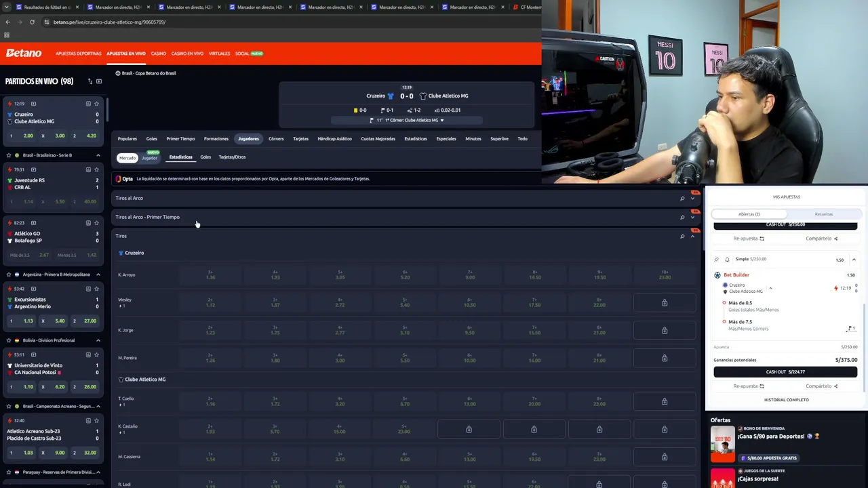Sort the live matches list
This screenshot has width=868, height=488.
click(90, 81)
